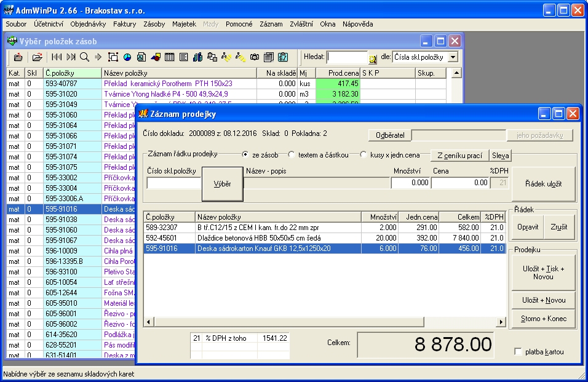Click the second tree-structure yellow icon
The height and width of the screenshot is (382, 588).
click(x=240, y=57)
